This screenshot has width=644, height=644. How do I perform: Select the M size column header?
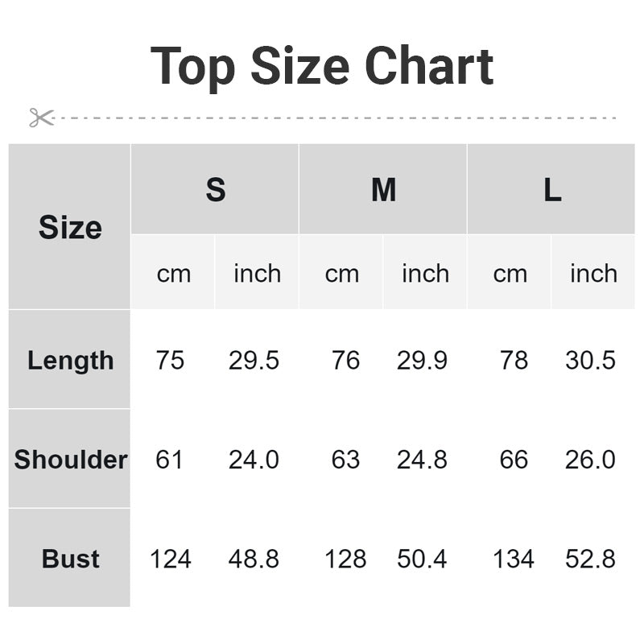(383, 189)
